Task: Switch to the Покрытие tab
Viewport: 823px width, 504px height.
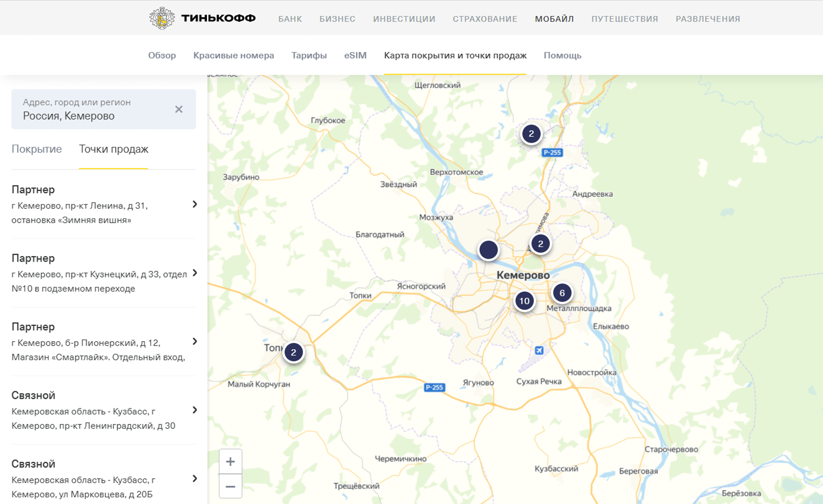Action: [x=37, y=149]
